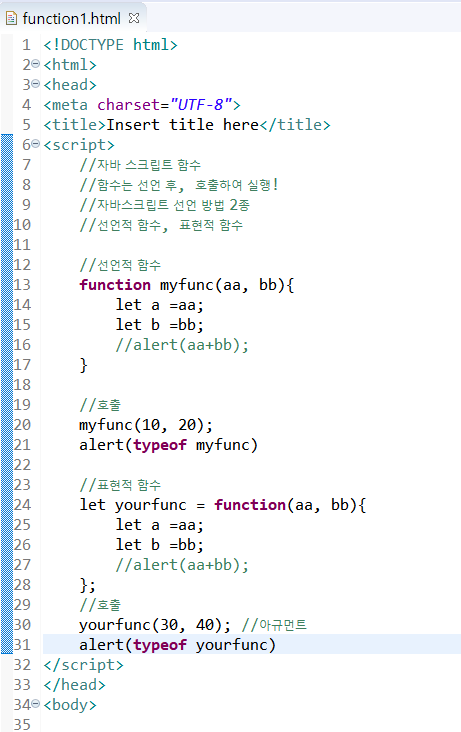The height and width of the screenshot is (732, 461).
Task: Click the '//호출' comment on line 29
Action: pyautogui.click(x=100, y=605)
